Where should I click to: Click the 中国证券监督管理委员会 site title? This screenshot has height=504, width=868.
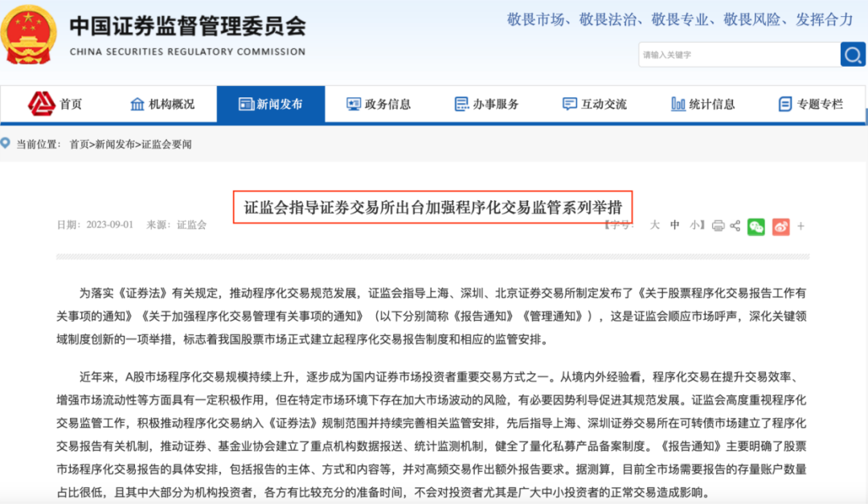[x=187, y=26]
